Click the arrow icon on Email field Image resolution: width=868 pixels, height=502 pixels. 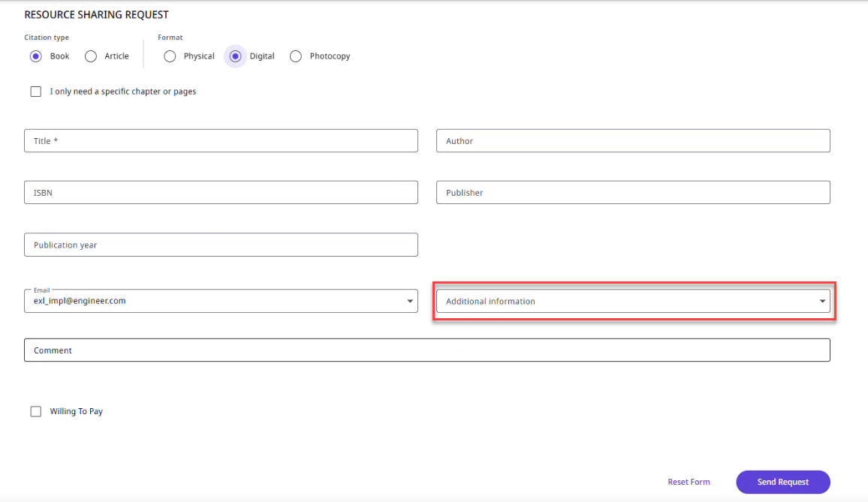click(410, 302)
